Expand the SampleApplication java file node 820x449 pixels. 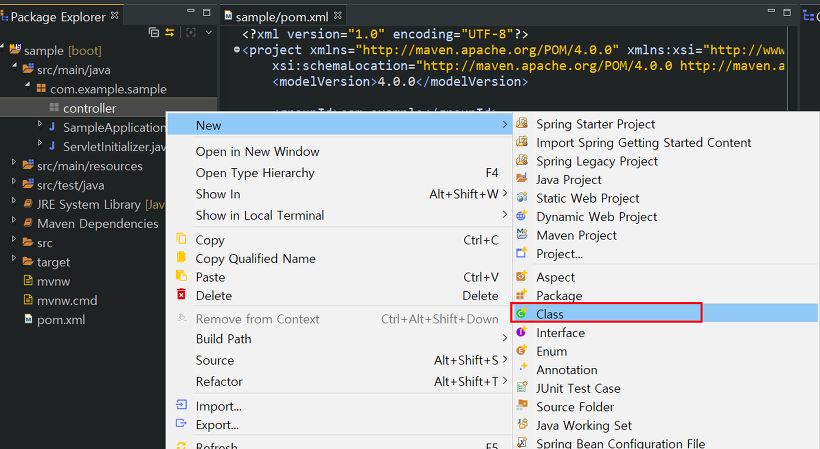[x=40, y=124]
